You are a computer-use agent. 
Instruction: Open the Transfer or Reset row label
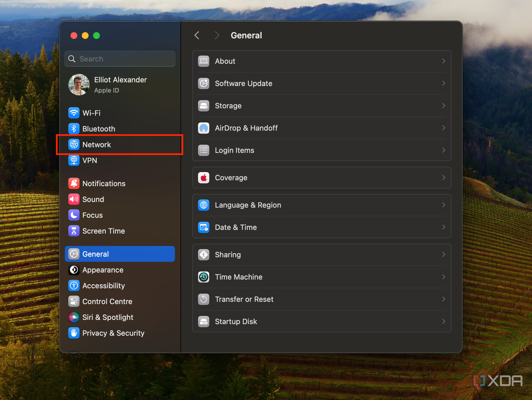(x=244, y=299)
